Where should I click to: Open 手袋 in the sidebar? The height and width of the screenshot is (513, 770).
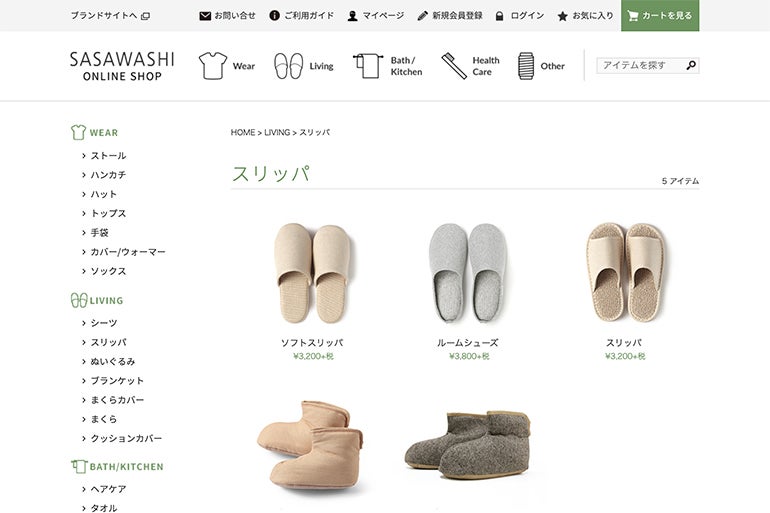click(99, 233)
